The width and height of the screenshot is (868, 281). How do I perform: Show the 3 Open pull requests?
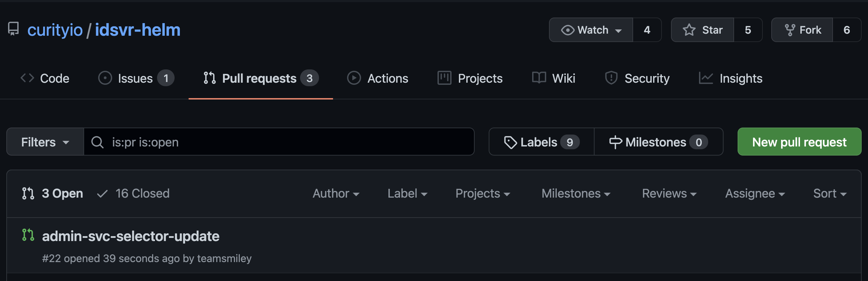(53, 193)
